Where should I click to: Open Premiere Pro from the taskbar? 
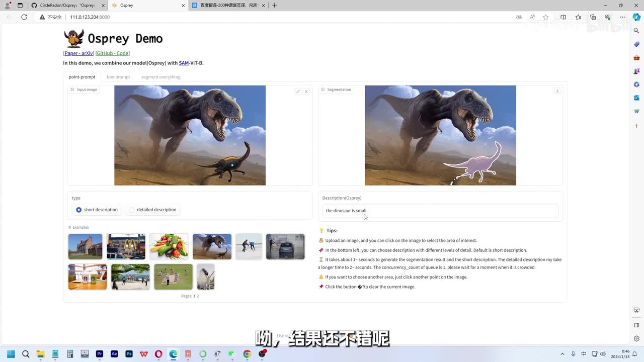point(100,354)
